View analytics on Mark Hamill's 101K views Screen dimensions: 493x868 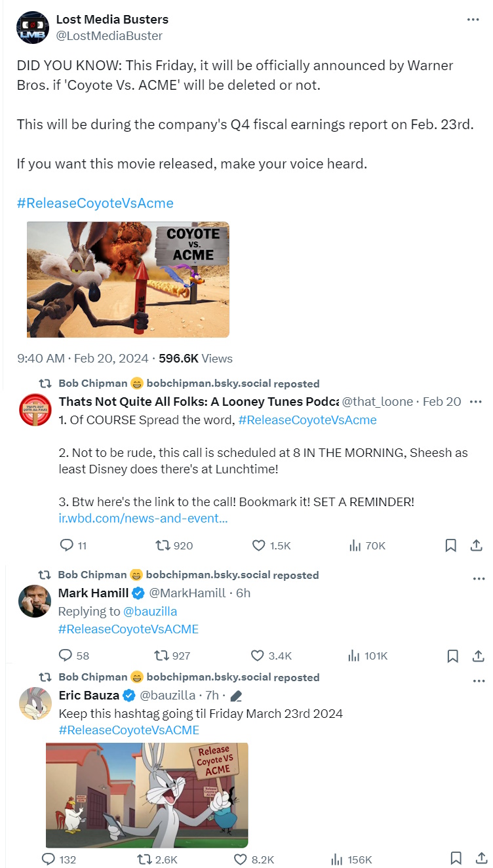(x=369, y=656)
